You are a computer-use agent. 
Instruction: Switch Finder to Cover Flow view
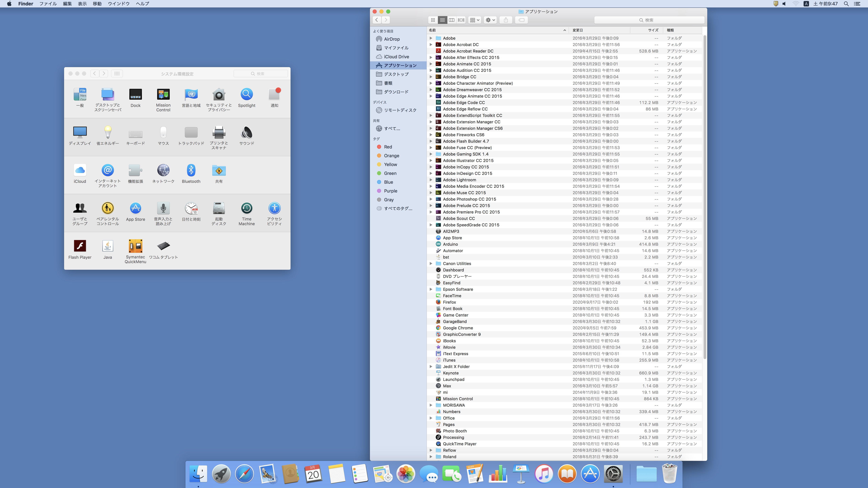[461, 20]
